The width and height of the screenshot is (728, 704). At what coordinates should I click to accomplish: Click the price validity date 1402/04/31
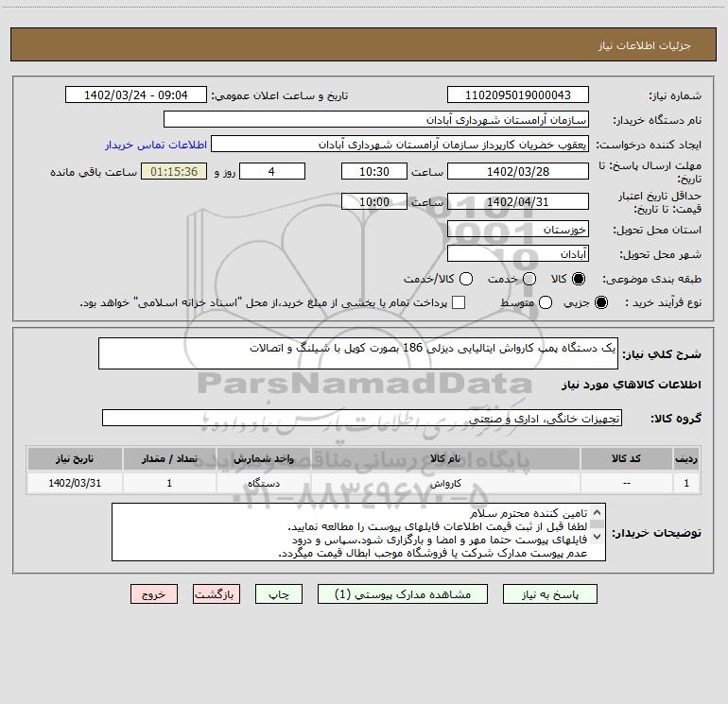pos(518,201)
